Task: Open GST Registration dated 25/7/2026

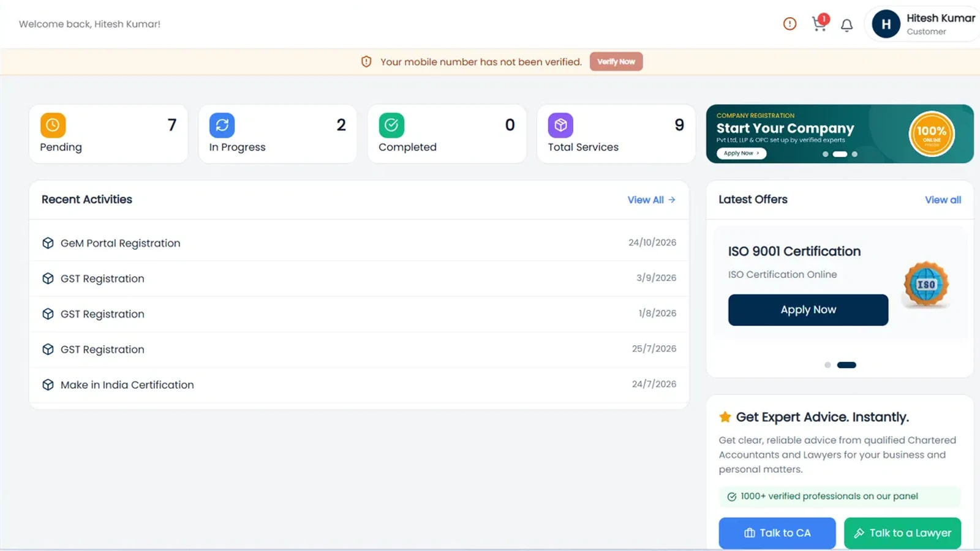Action: coord(359,350)
